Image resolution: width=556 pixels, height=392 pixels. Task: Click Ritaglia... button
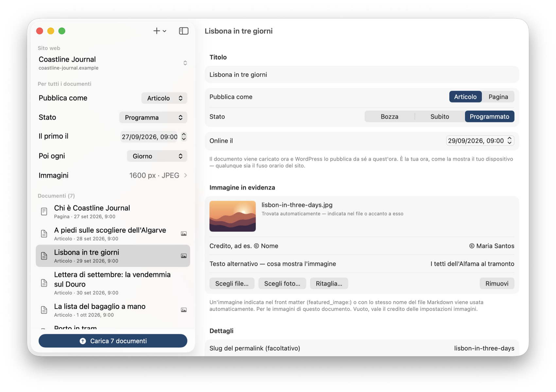pos(329,283)
